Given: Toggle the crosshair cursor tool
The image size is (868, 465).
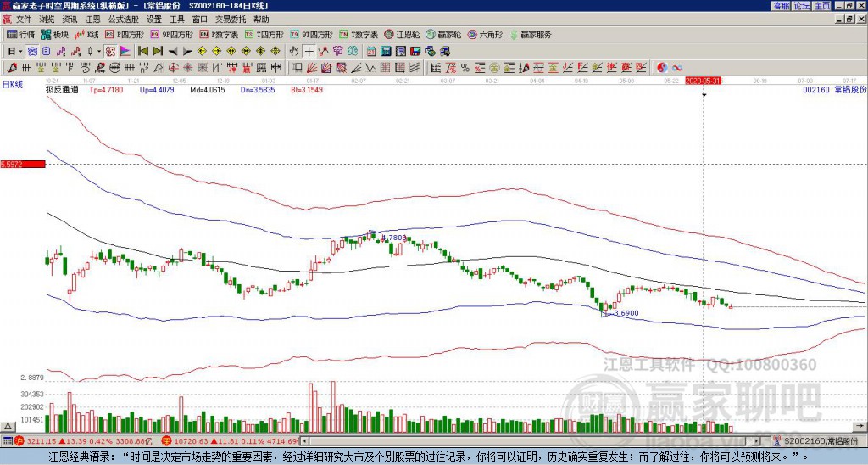Looking at the screenshot, I should tap(309, 51).
